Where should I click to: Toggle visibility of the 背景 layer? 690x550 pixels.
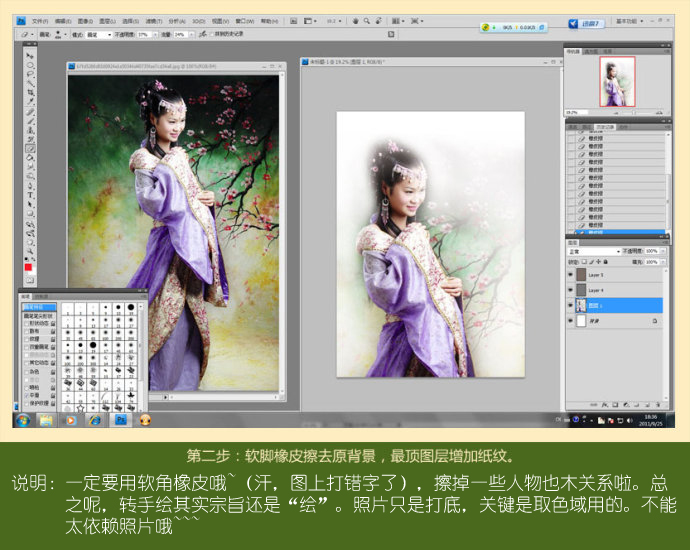tap(571, 321)
